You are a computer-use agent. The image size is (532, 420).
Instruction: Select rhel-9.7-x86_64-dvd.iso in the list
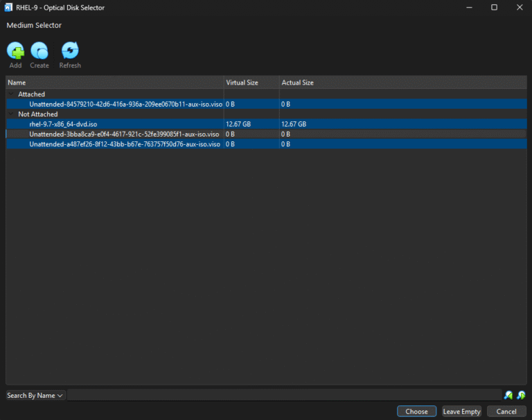pyautogui.click(x=61, y=124)
